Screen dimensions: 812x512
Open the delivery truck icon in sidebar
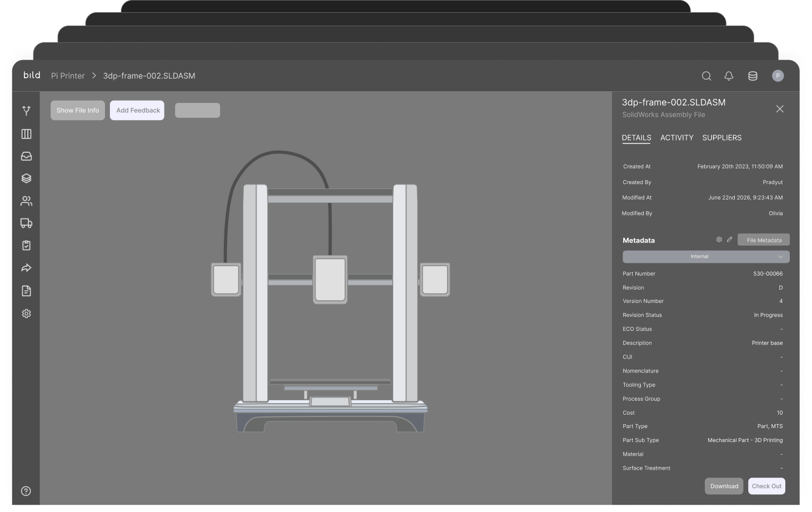coord(26,223)
